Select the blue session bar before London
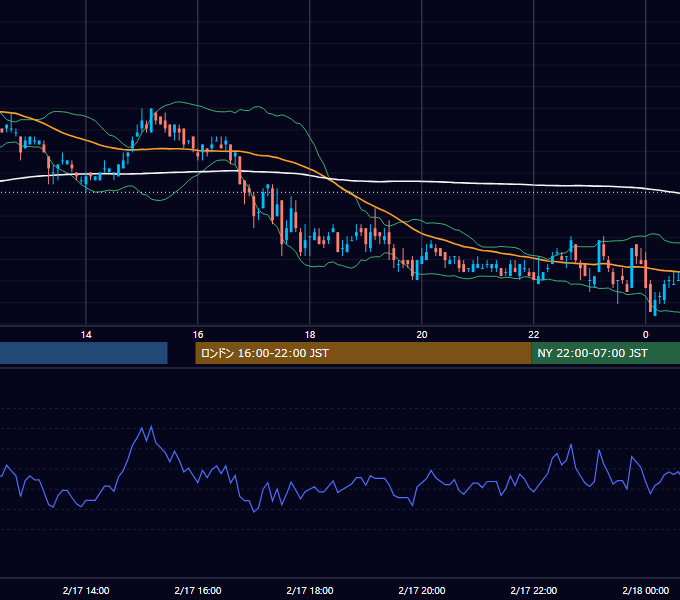680x600 pixels. 84,353
